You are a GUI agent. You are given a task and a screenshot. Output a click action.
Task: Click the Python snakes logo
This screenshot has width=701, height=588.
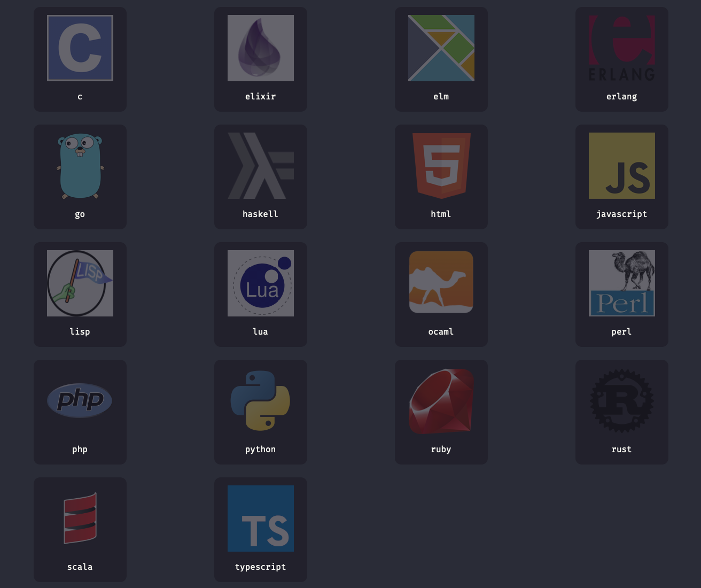260,401
